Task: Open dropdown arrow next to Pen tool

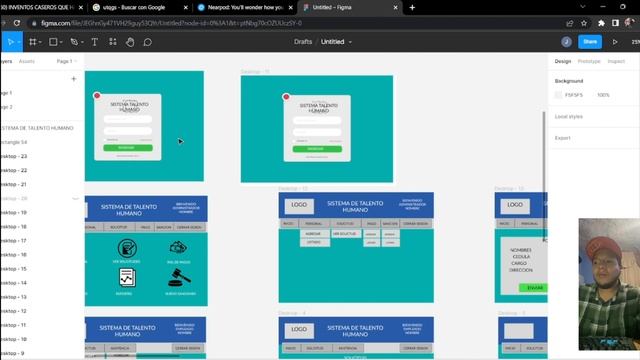Action: (x=82, y=42)
